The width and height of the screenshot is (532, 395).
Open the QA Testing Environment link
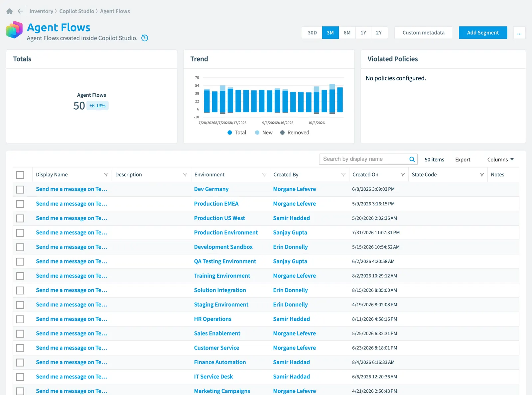click(225, 261)
